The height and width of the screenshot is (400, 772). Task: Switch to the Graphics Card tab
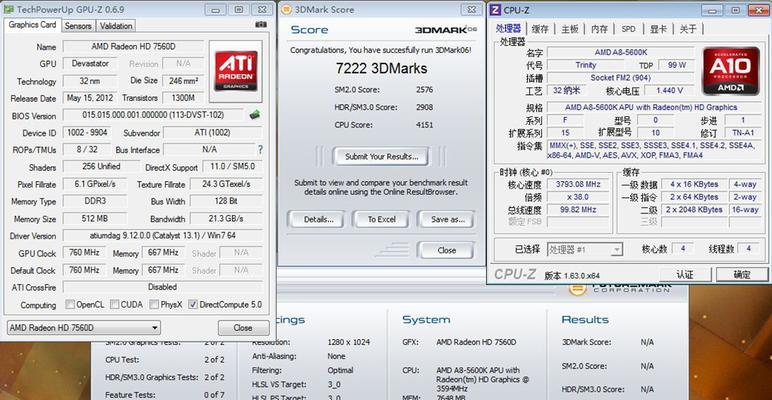[x=32, y=25]
